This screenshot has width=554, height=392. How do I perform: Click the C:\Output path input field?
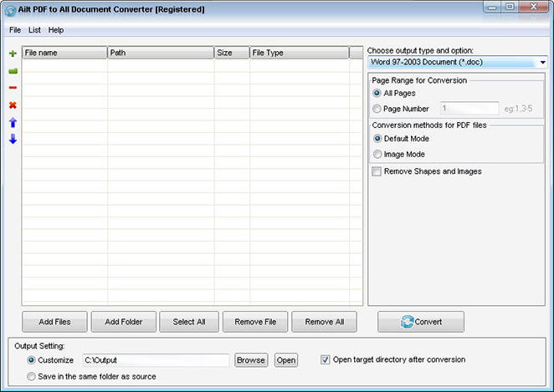click(156, 360)
